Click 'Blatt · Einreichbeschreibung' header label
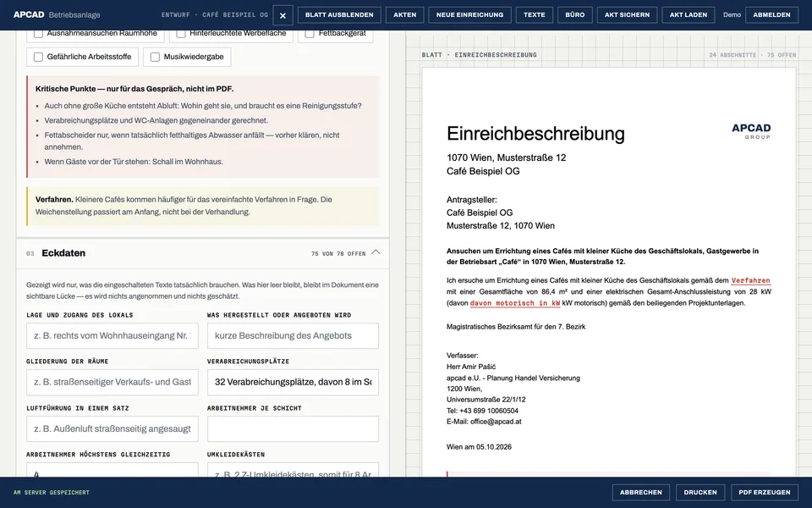 coord(479,55)
